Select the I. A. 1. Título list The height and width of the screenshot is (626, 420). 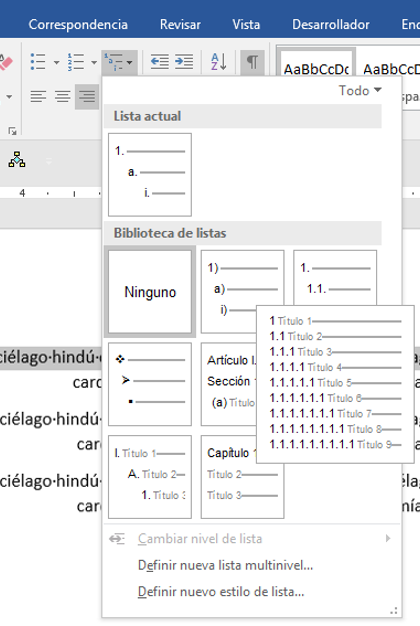click(150, 477)
